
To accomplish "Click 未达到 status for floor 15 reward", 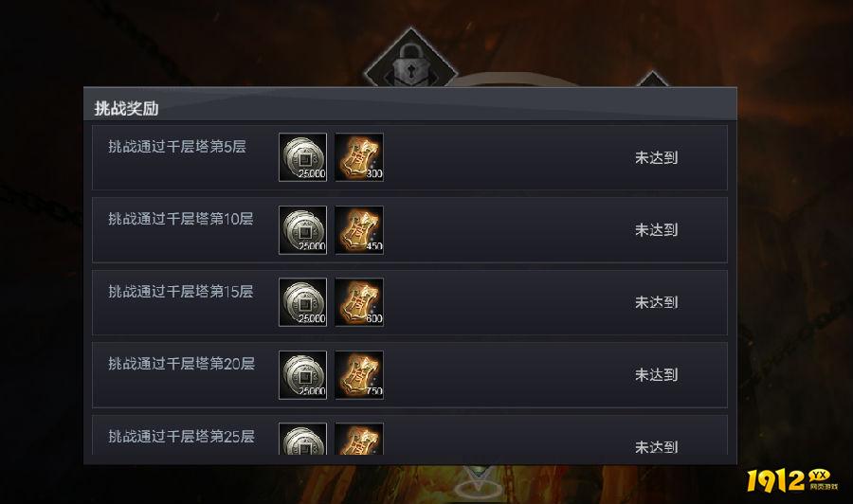I will (x=656, y=302).
